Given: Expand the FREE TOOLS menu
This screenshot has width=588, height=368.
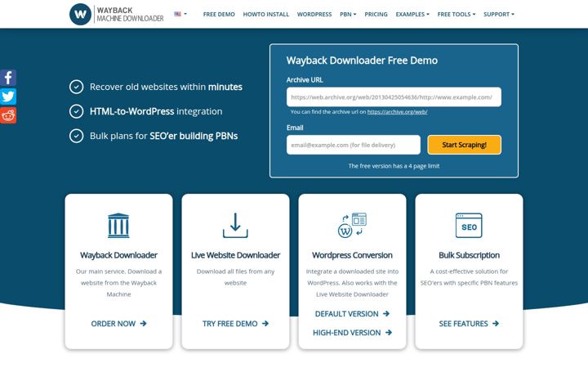Looking at the screenshot, I should [456, 14].
